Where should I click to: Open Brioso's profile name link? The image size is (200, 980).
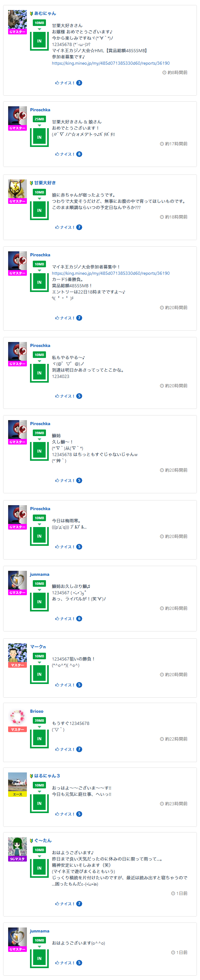tap(37, 711)
